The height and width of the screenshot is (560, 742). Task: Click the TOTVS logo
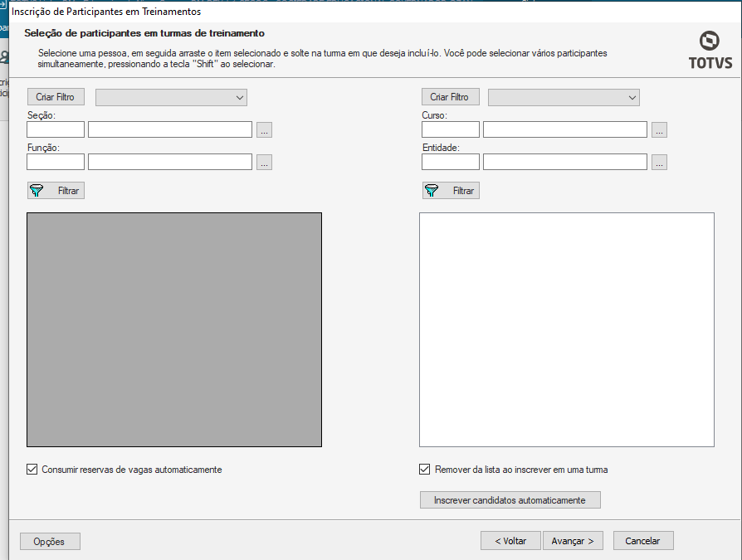[x=710, y=51]
